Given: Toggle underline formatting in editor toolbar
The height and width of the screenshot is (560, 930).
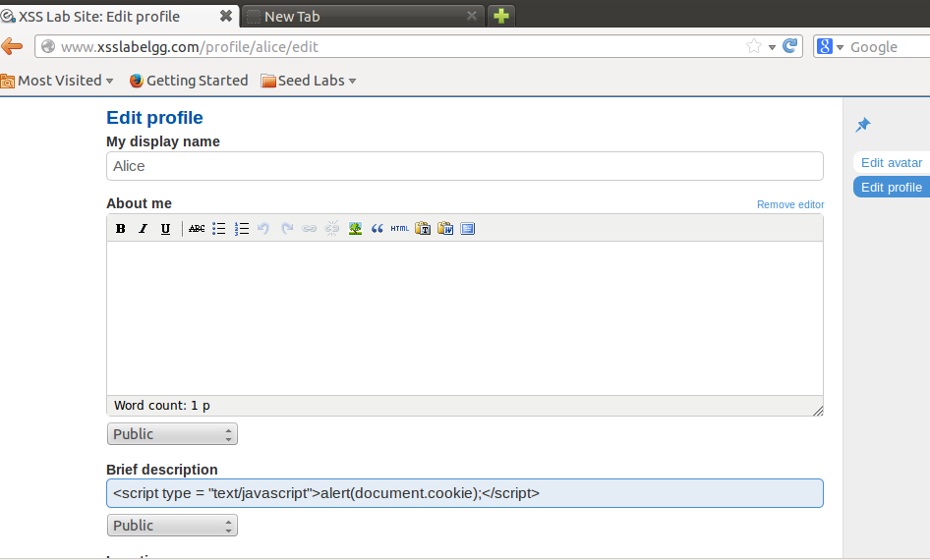Looking at the screenshot, I should coord(165,229).
